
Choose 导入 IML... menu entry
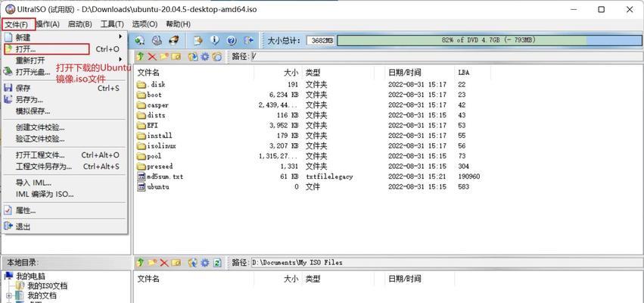click(64, 183)
